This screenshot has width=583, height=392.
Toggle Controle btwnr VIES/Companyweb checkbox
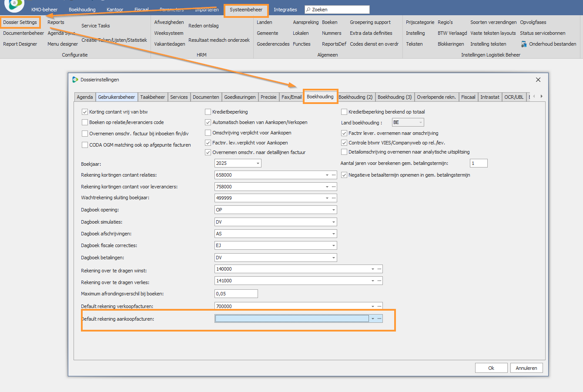344,143
